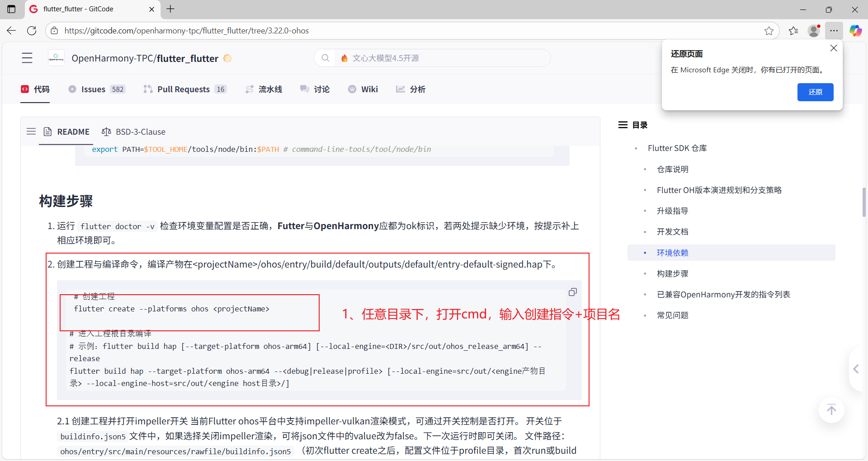Restore down the browser window
The height and width of the screenshot is (461, 868).
click(829, 9)
